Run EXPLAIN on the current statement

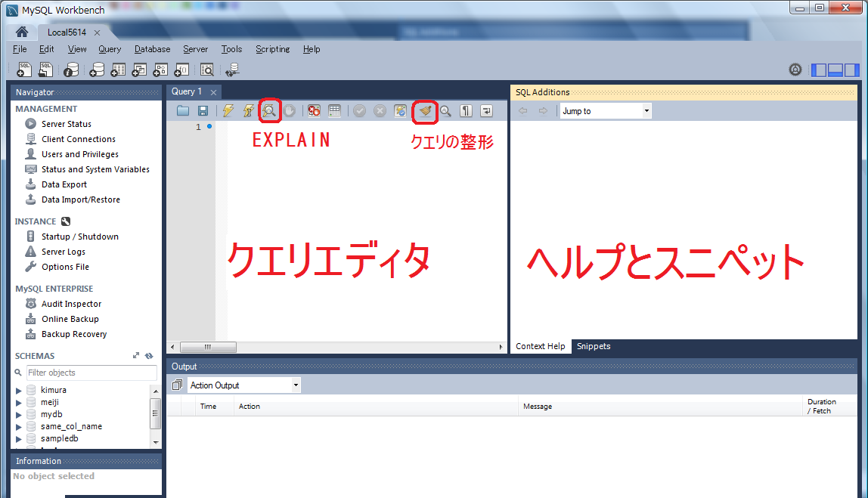269,110
